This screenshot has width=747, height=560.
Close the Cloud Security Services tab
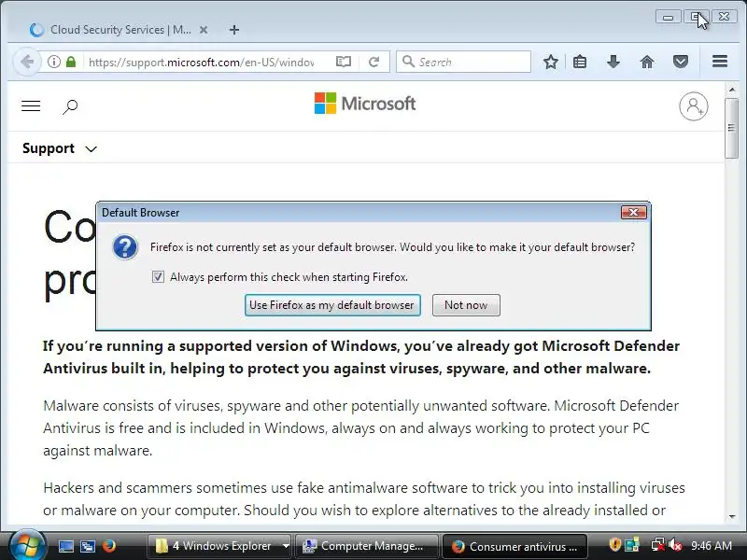click(204, 30)
